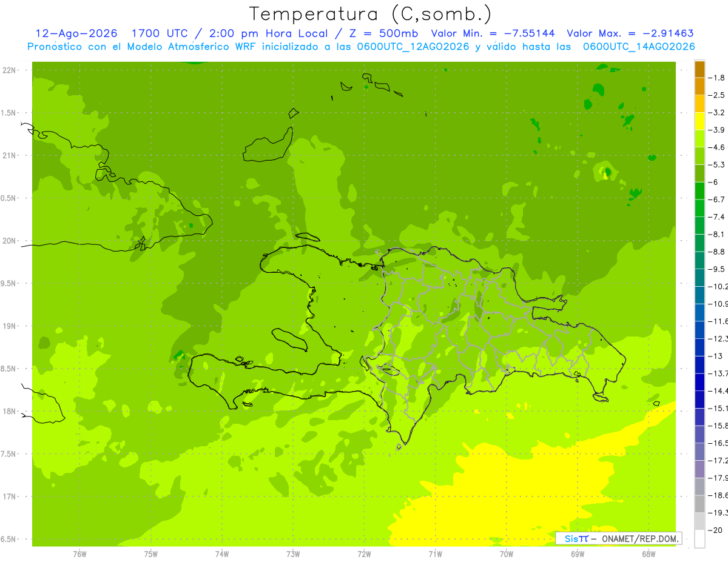Click the '69W' longitude axis label
The height and width of the screenshot is (562, 728).
[577, 554]
